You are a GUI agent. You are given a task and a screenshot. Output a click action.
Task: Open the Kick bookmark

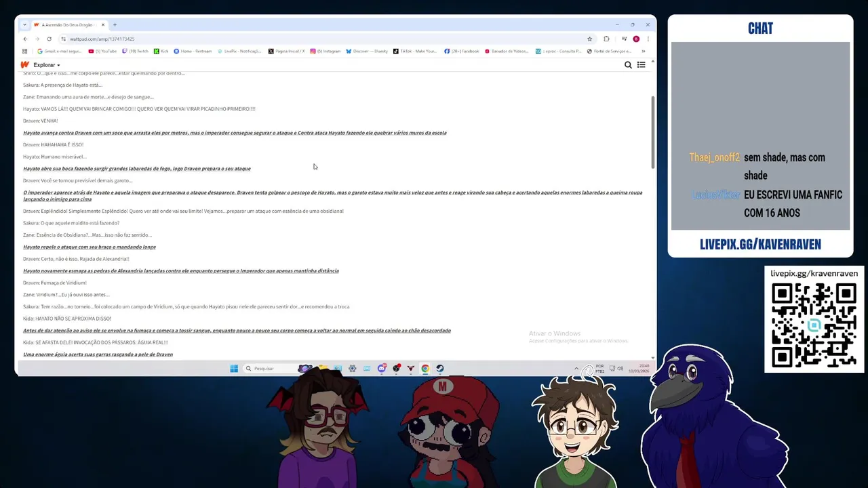161,51
